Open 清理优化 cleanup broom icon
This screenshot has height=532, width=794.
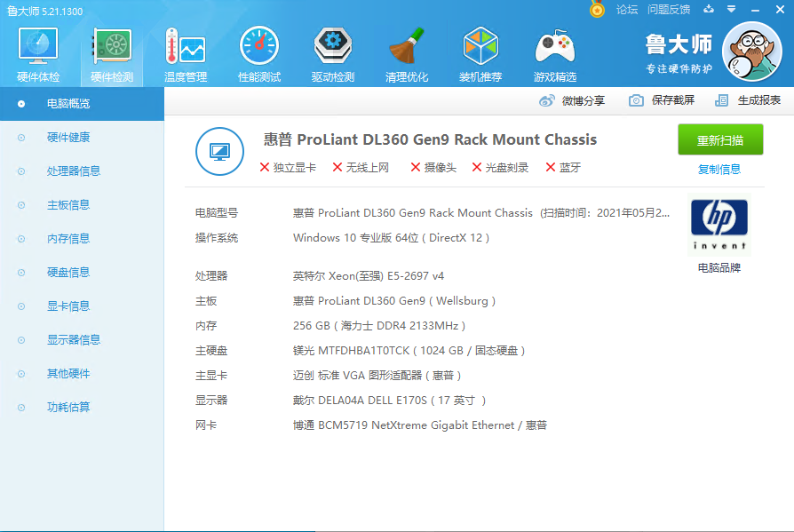[407, 55]
